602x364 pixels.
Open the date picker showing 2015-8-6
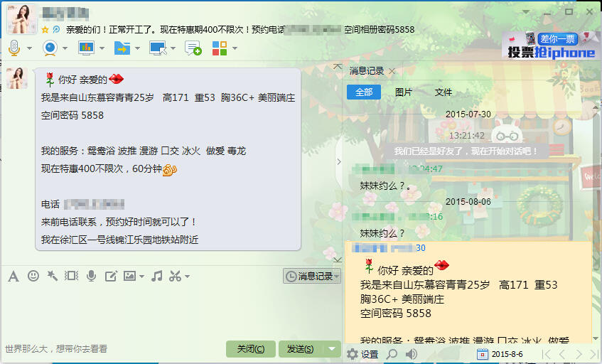click(500, 354)
